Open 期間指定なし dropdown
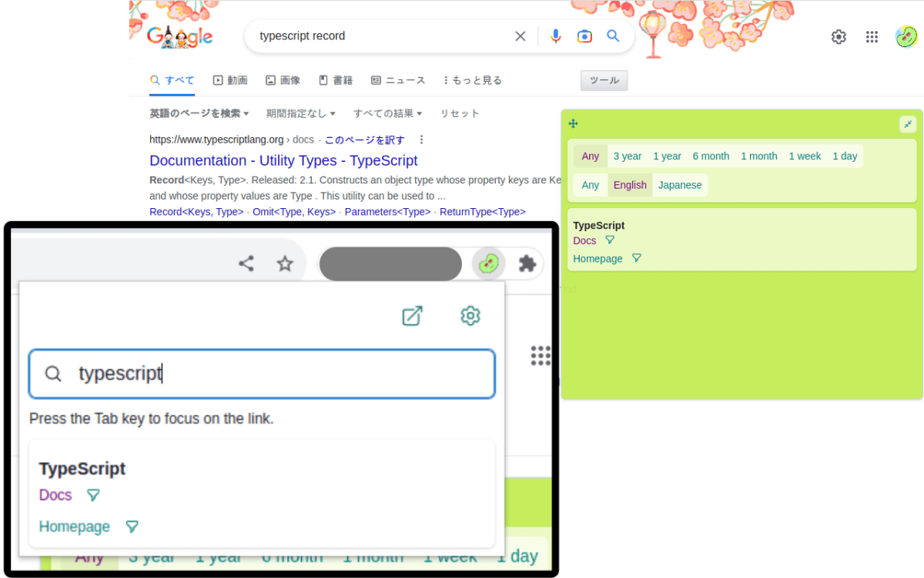 (x=301, y=113)
